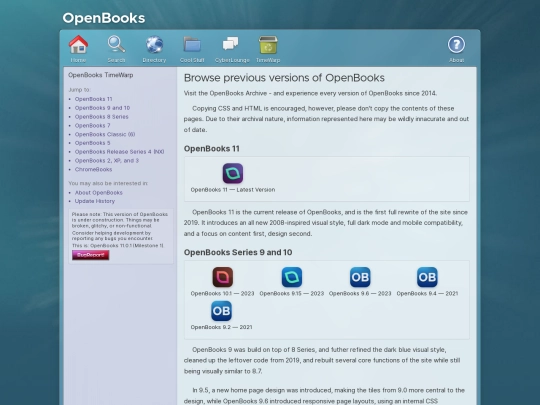Open the Cool Stuff folder icon
Screen dimensions: 540x405
[192, 44]
